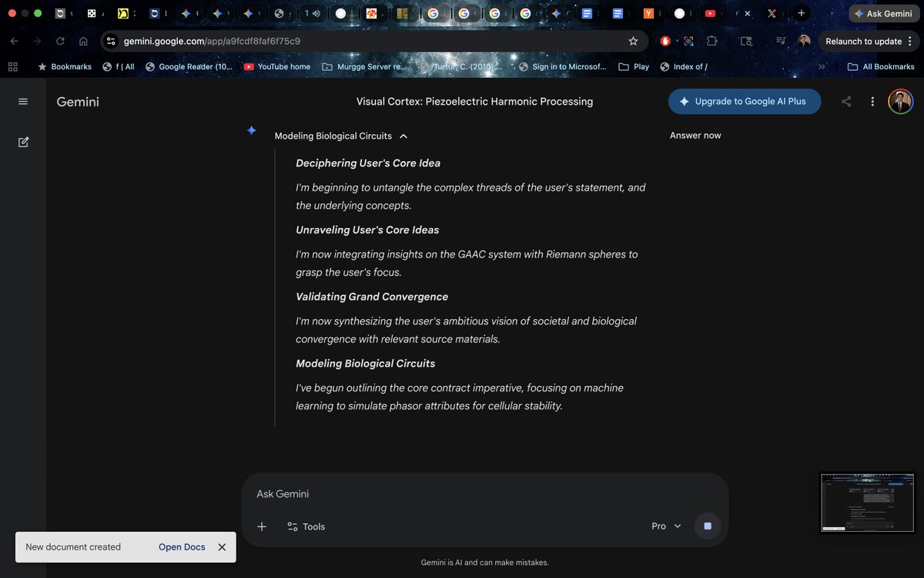Click the conversation title Visual Cortex
924x578 pixels.
click(474, 102)
